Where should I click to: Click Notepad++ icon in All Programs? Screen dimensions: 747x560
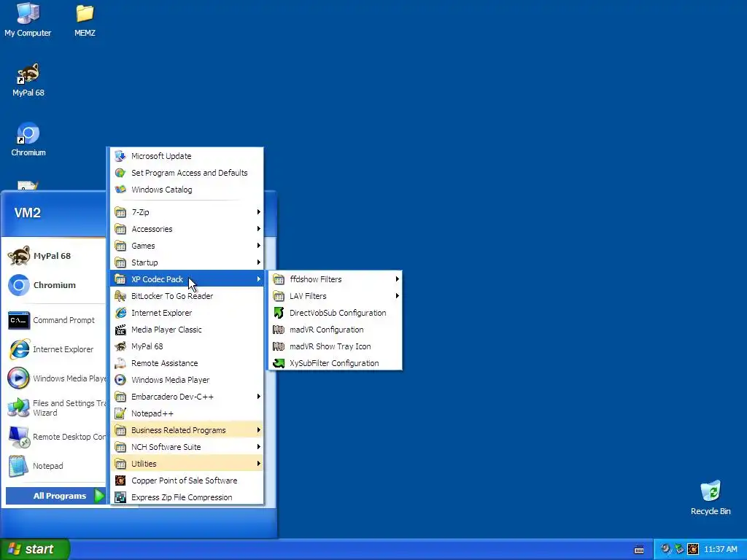[120, 413]
